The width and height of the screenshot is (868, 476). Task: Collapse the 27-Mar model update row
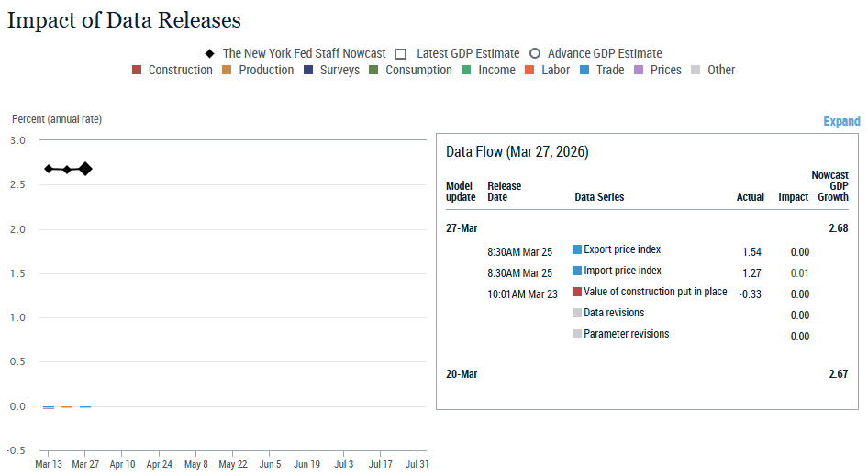pos(462,227)
